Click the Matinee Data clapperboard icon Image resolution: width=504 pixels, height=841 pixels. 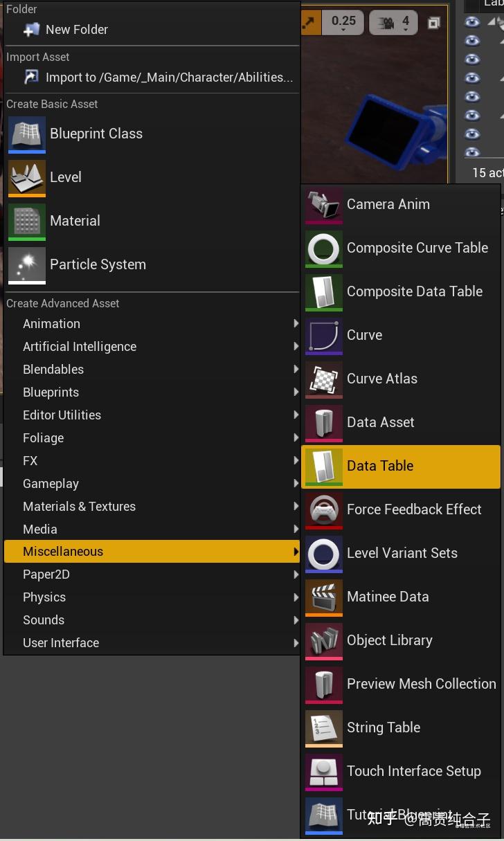324,597
